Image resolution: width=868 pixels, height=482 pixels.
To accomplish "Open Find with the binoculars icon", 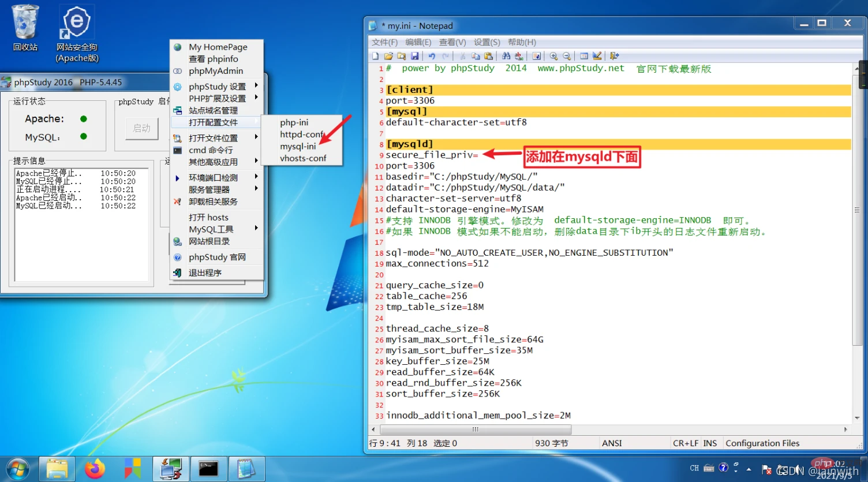I will point(506,56).
